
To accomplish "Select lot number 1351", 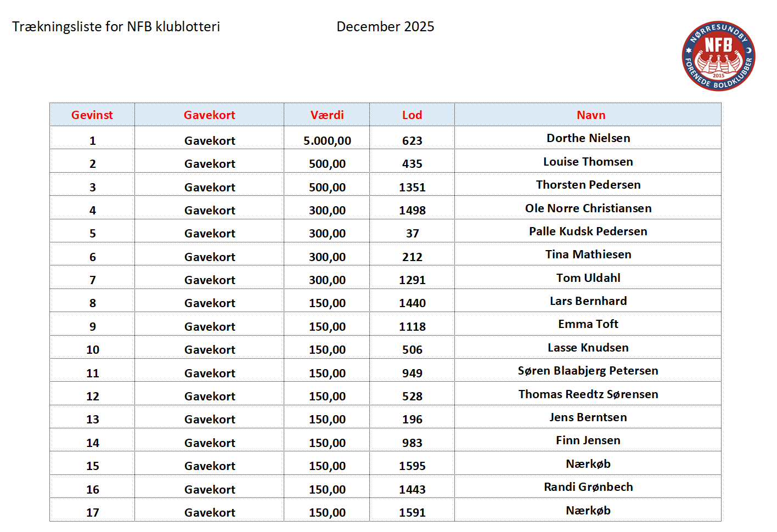I will (x=412, y=188).
